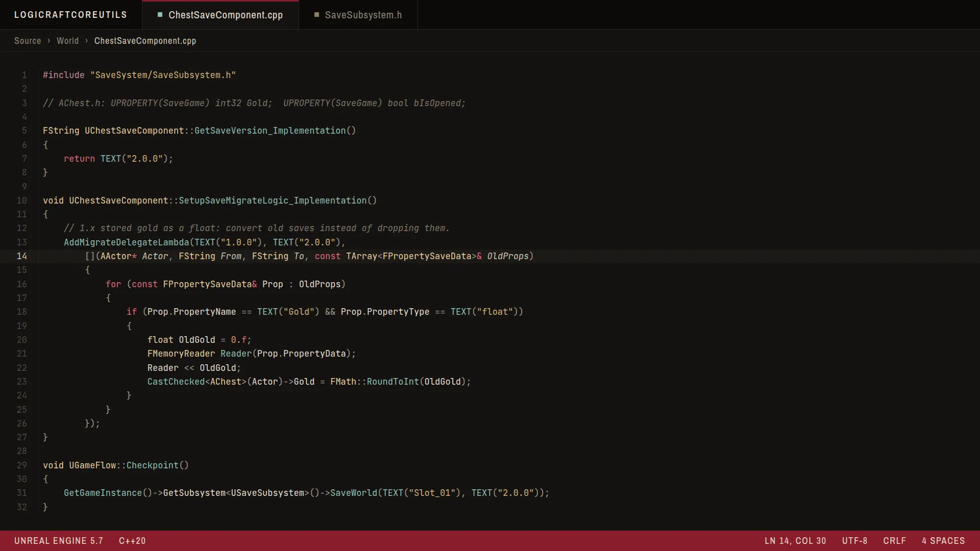Viewport: 980px width, 551px height.
Task: Click the AChest.h UPROPERTY comment line
Action: click(254, 103)
